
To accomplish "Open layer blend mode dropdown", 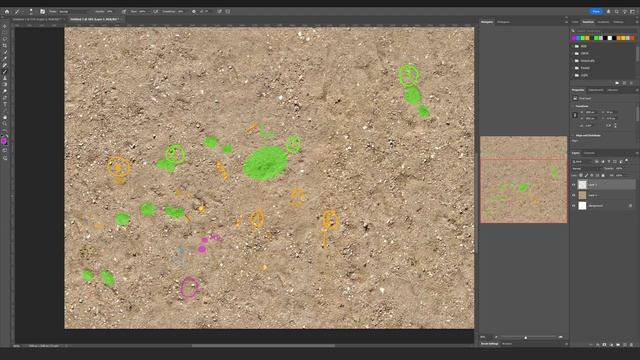I will pos(587,169).
